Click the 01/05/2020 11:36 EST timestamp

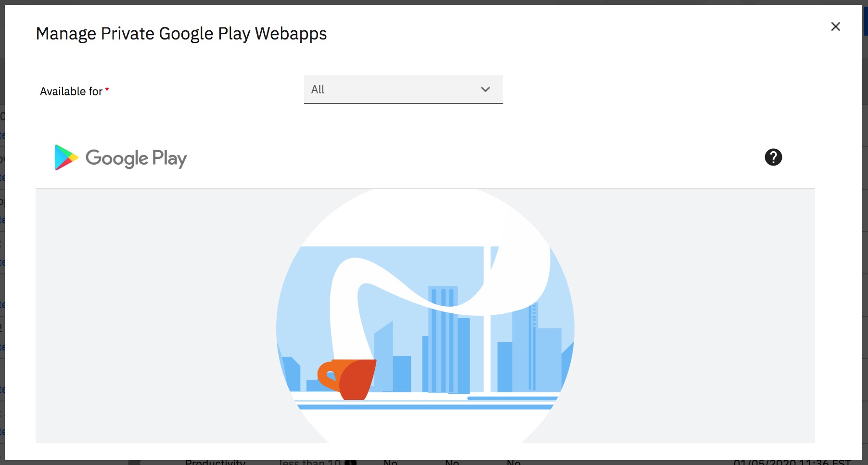[x=792, y=462]
